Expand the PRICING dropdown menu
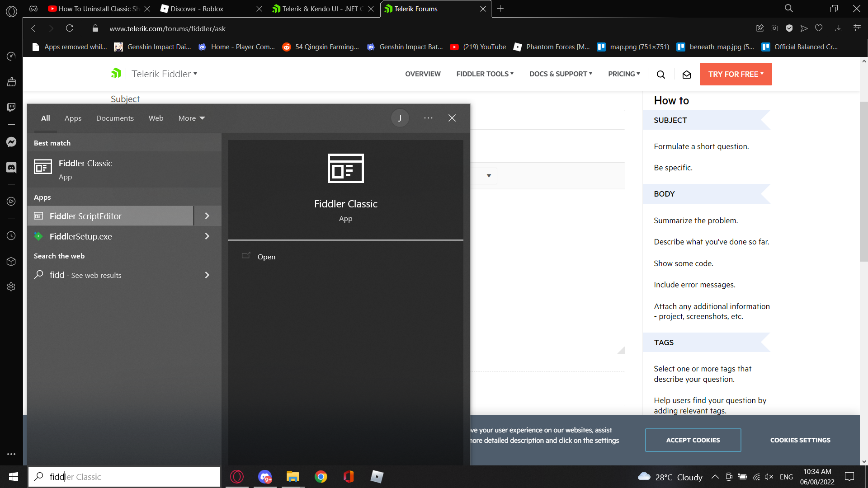The image size is (868, 488). click(624, 74)
